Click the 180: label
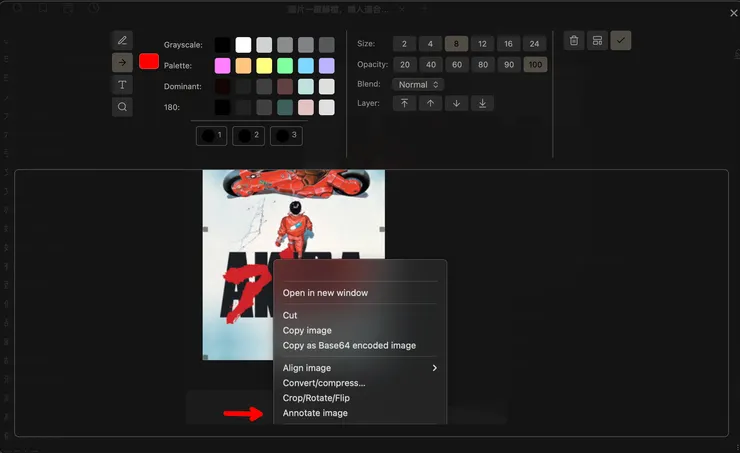The height and width of the screenshot is (453, 740). click(x=172, y=107)
